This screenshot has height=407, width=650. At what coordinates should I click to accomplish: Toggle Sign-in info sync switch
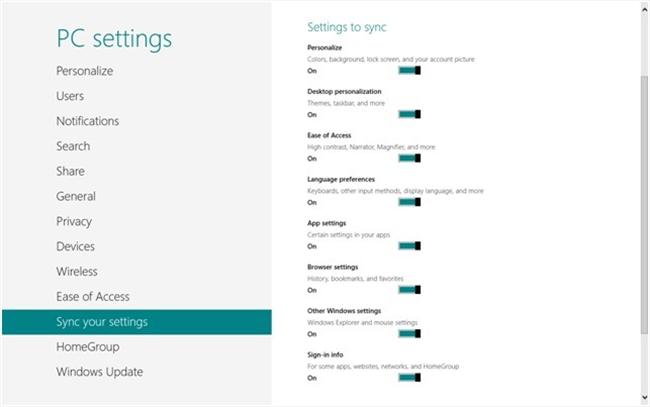[x=410, y=378]
